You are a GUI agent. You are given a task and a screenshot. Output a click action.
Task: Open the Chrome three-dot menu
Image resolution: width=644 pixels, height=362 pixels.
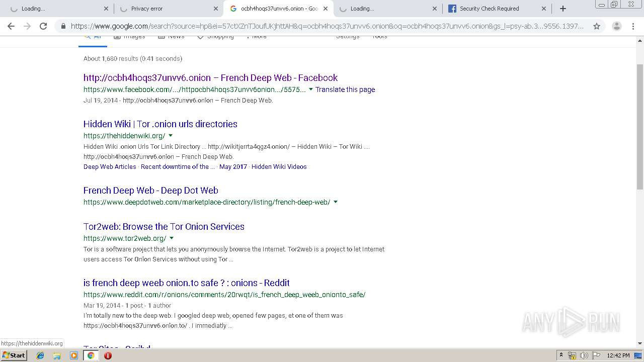633,26
